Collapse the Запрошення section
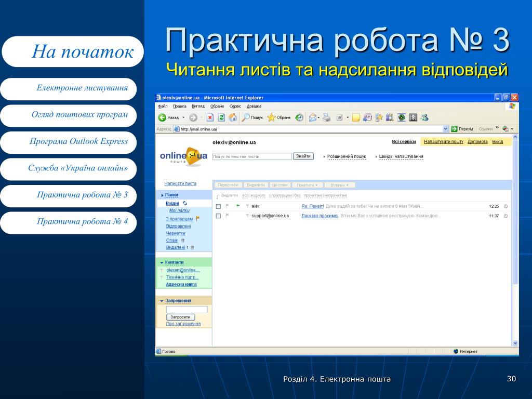Image resolution: width=532 pixels, height=399 pixels. pyautogui.click(x=162, y=301)
